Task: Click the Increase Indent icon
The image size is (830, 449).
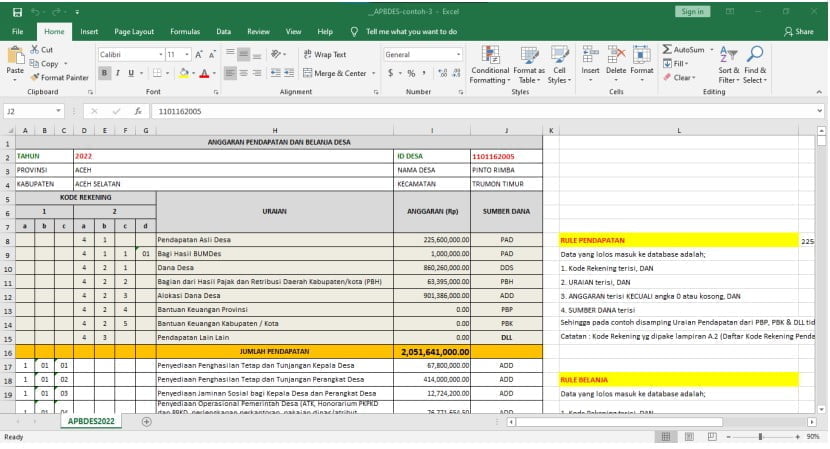Action: 288,73
